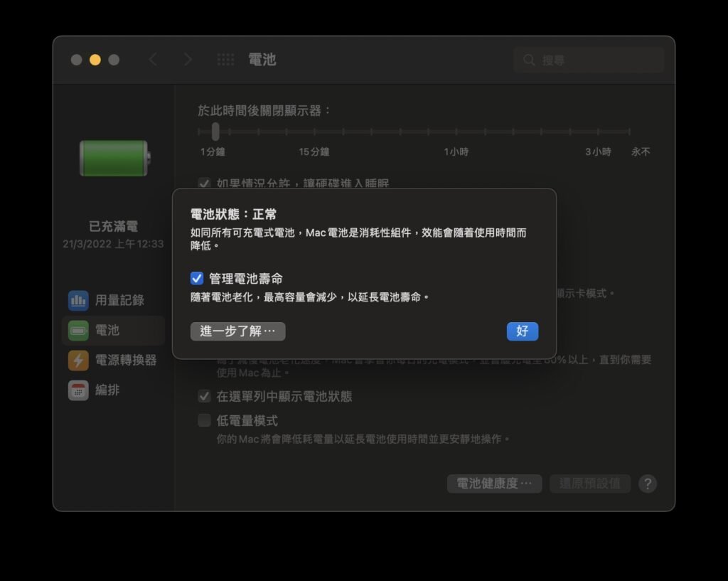Open the 電源轉換器 lightning bolt pane
This screenshot has width=728, height=581.
pos(77,361)
